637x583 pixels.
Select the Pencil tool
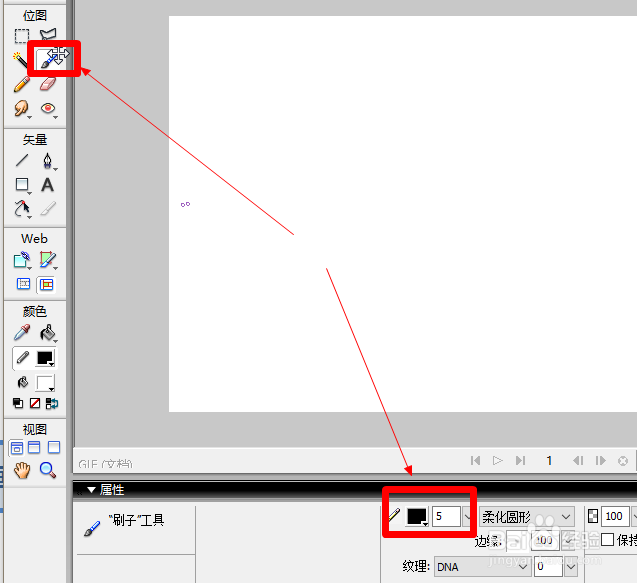tap(22, 84)
